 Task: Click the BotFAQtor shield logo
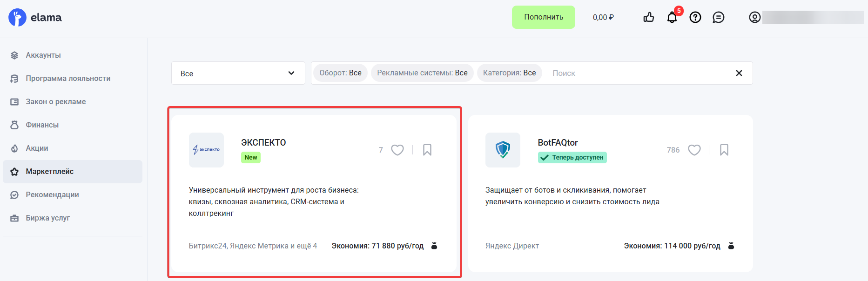point(503,150)
